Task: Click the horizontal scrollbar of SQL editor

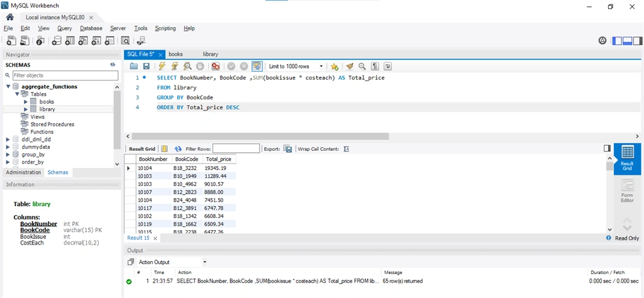Action: (260, 136)
